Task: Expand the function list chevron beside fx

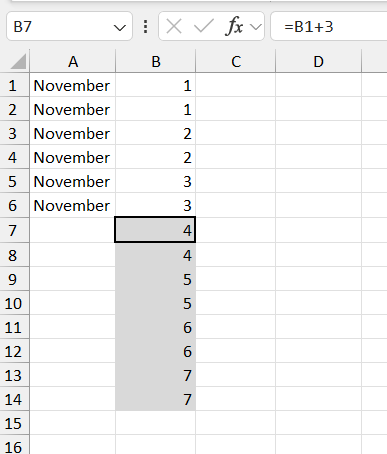Action: tap(256, 27)
